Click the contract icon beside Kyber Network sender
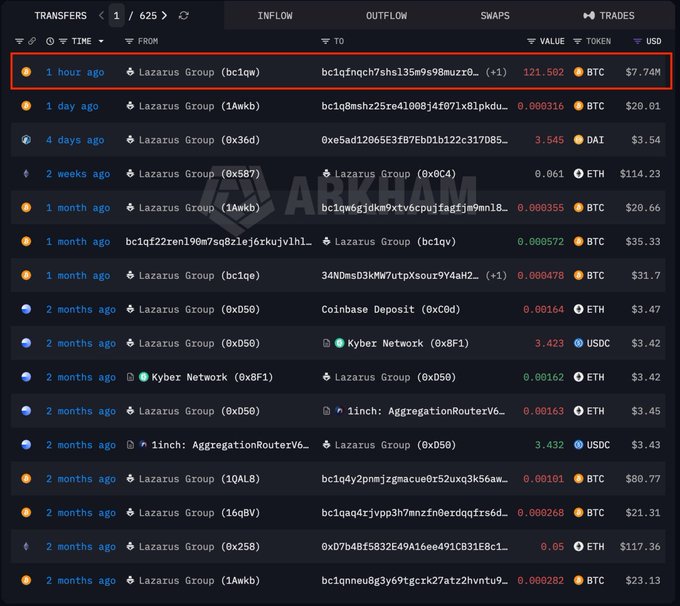680x606 pixels. [x=130, y=377]
